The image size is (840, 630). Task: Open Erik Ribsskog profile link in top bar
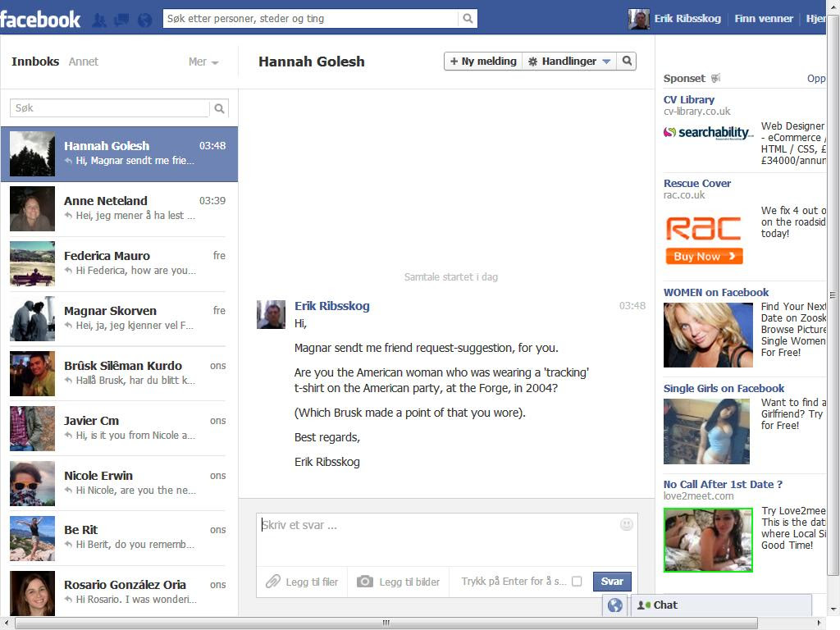click(x=687, y=19)
